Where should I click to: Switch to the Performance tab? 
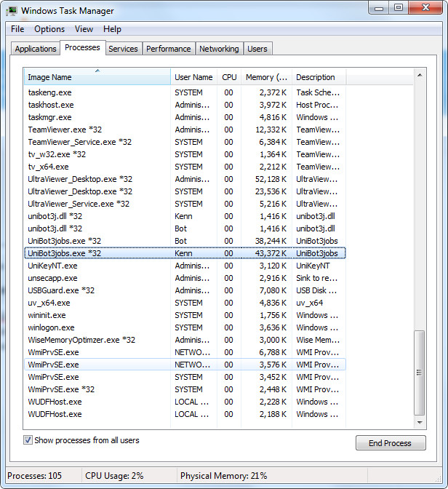pos(169,49)
